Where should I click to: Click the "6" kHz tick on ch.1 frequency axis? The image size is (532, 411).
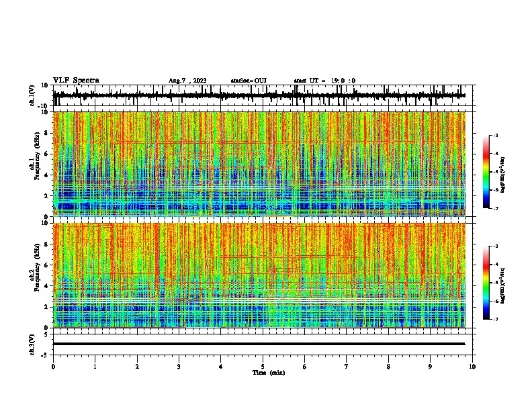46,154
